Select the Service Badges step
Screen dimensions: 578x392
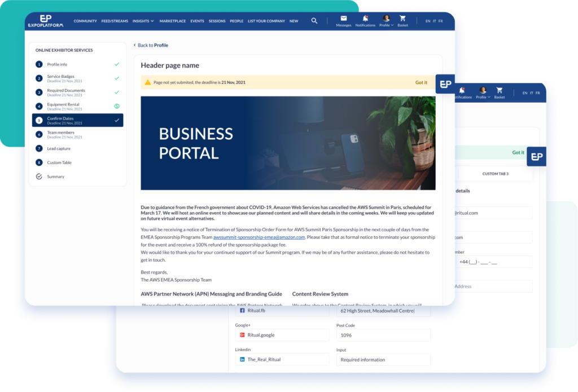77,78
